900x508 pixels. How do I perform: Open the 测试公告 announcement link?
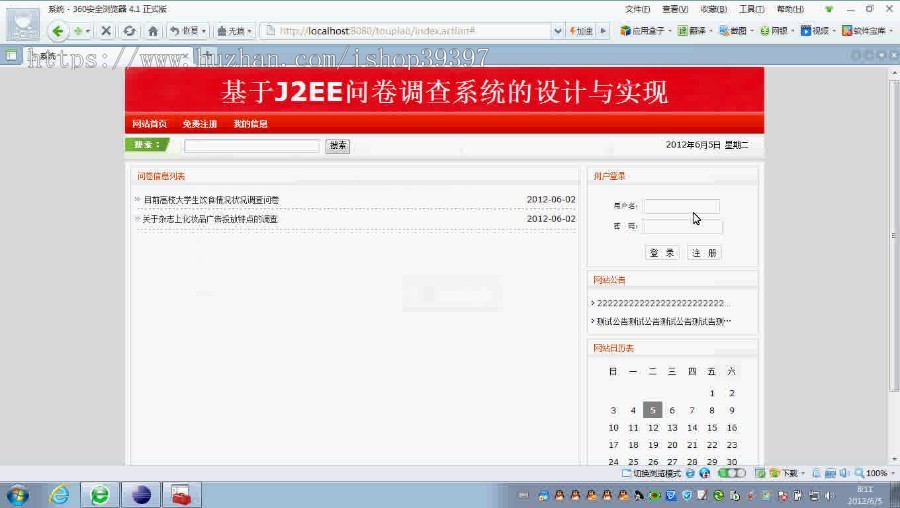[664, 321]
